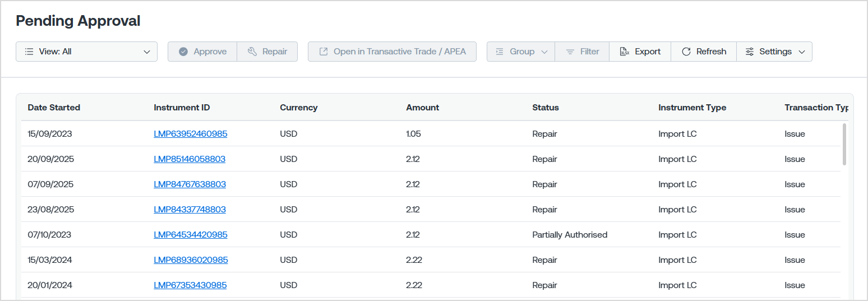This screenshot has height=301, width=868.
Task: Open instrument LMP84337748803
Action: click(190, 210)
